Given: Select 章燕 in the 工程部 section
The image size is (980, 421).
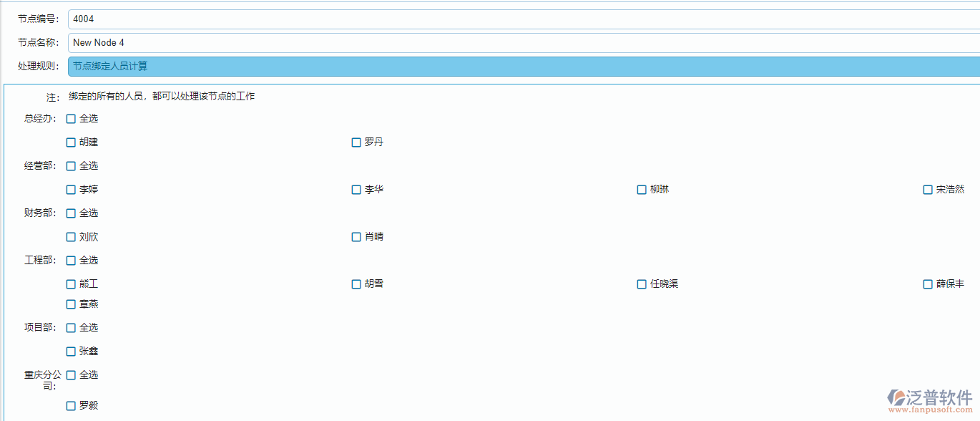Looking at the screenshot, I should point(71,304).
